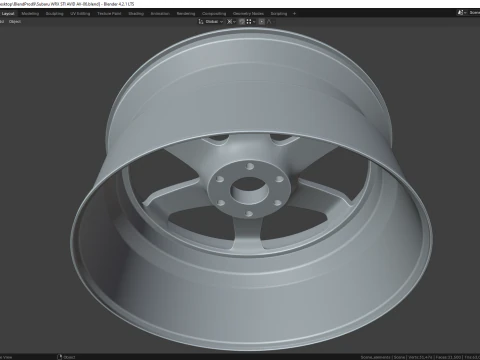
Task: Click the center hub of the wheel model
Action: [x=249, y=190]
